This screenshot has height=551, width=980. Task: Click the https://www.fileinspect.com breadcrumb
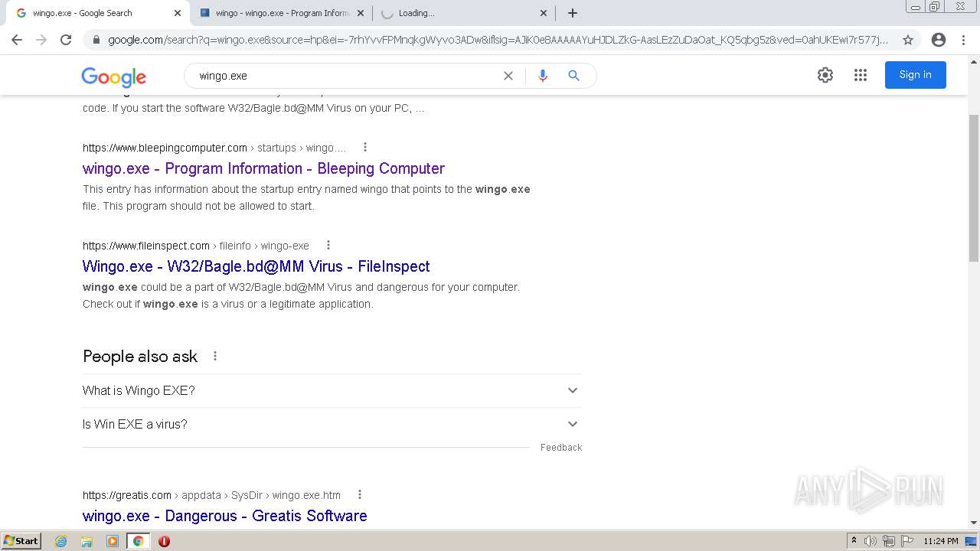point(146,246)
